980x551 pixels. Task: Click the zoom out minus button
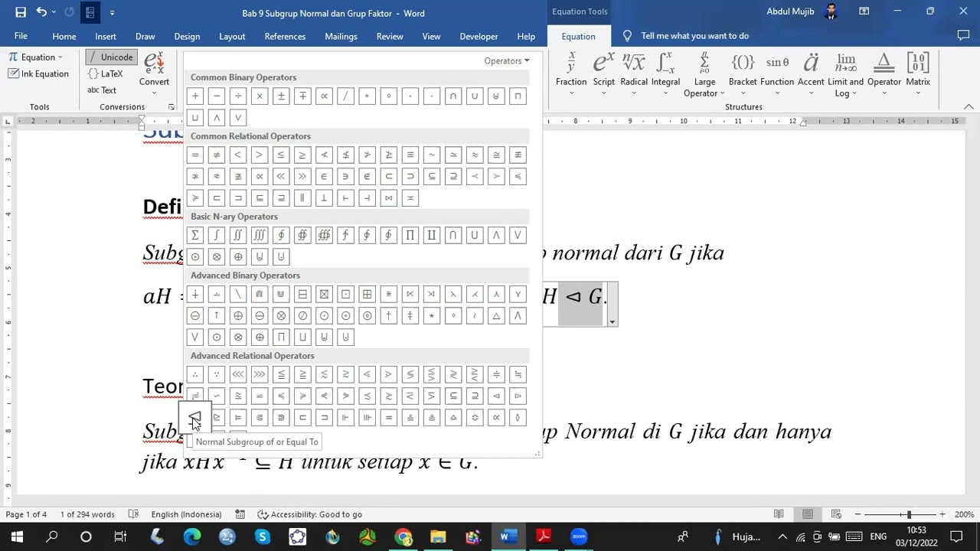pos(857,514)
